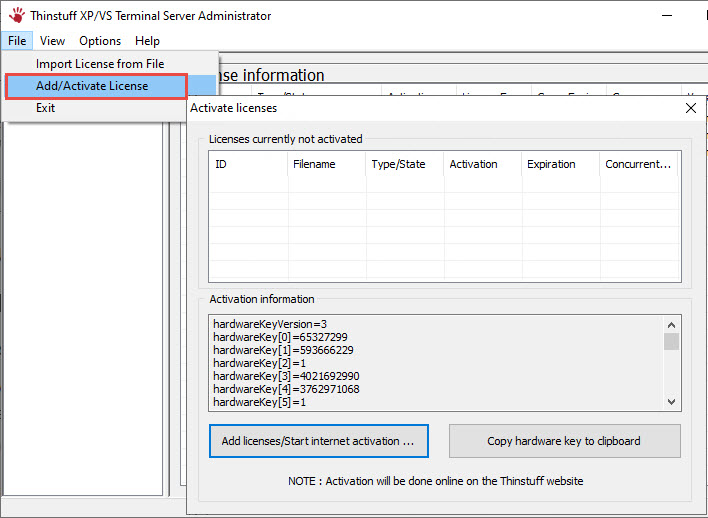708x518 pixels.
Task: Click the activation information scrollbar thumb
Action: click(671, 341)
